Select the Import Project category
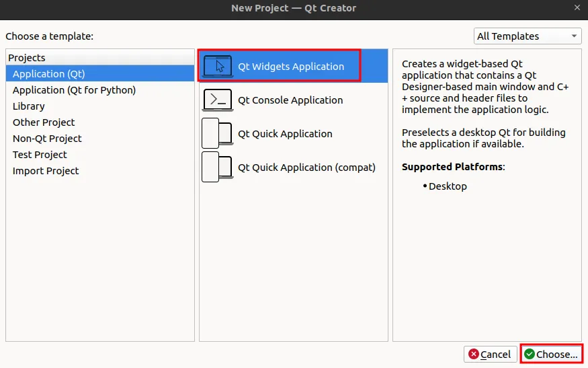Viewport: 588px width, 368px height. [x=100, y=170]
